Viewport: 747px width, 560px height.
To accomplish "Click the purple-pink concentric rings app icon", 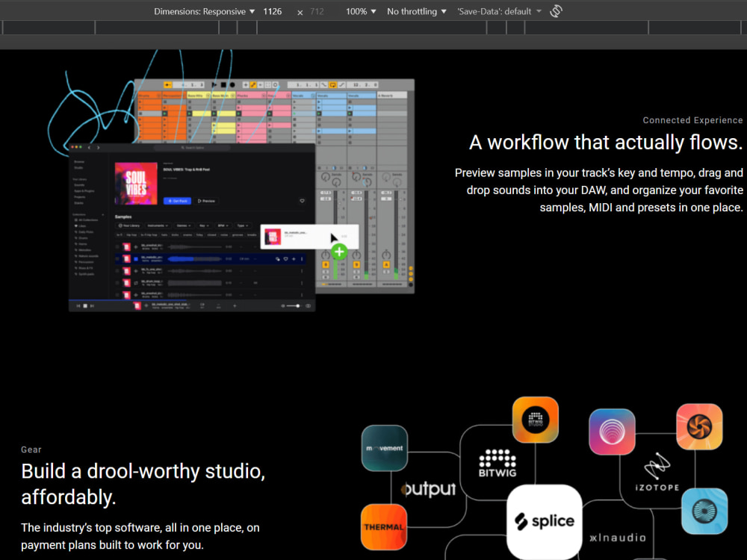I will tap(612, 432).
